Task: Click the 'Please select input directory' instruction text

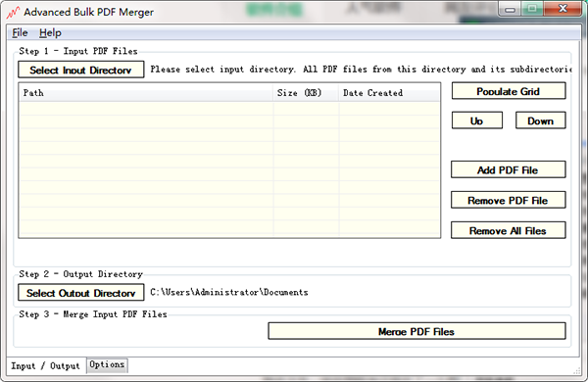Action: point(361,70)
